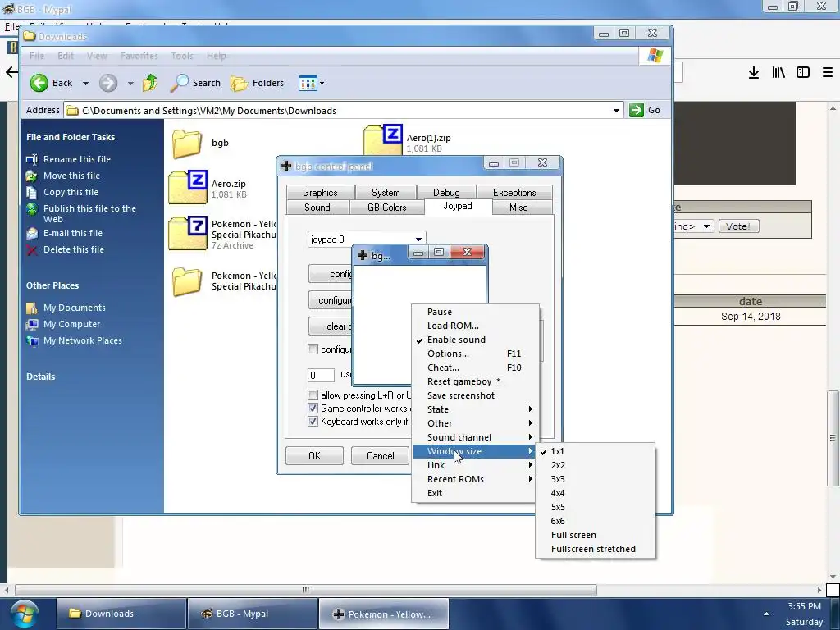Toggle allow pressing L+R checkbox
Viewport: 840px width, 630px height.
click(313, 395)
